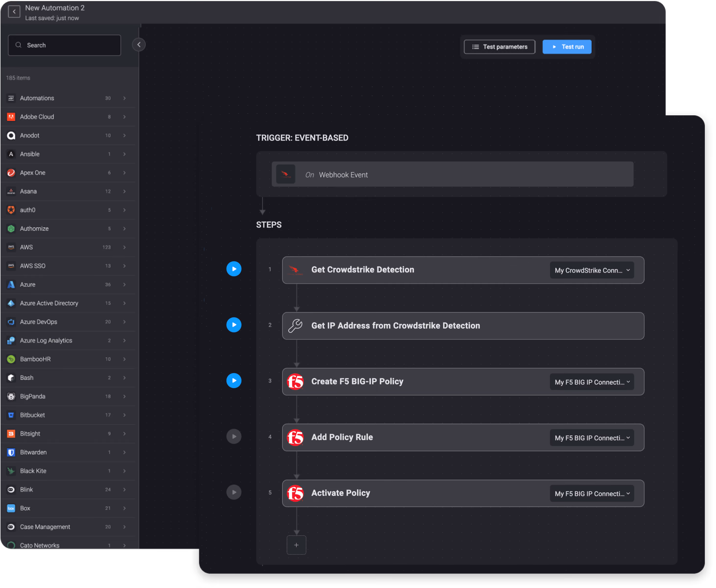Click the Adobe Cloud icon
This screenshot has width=716, height=588.
(x=11, y=117)
